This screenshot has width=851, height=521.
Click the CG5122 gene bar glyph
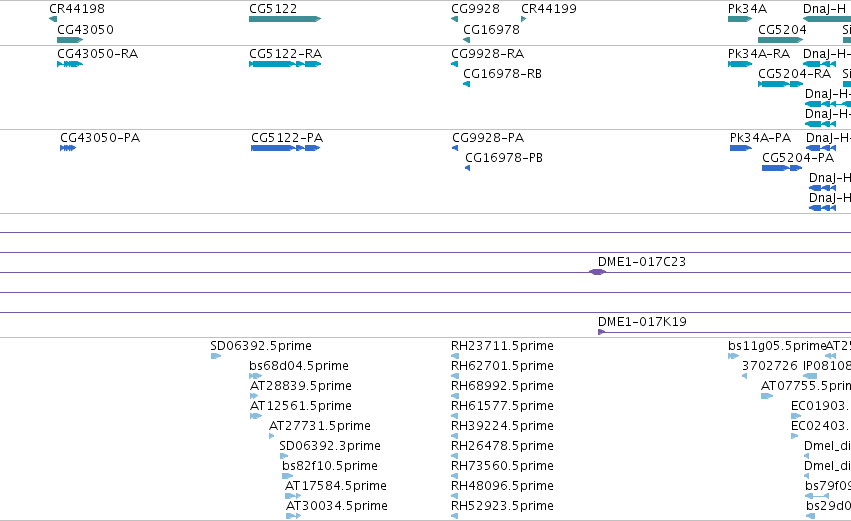pos(285,19)
